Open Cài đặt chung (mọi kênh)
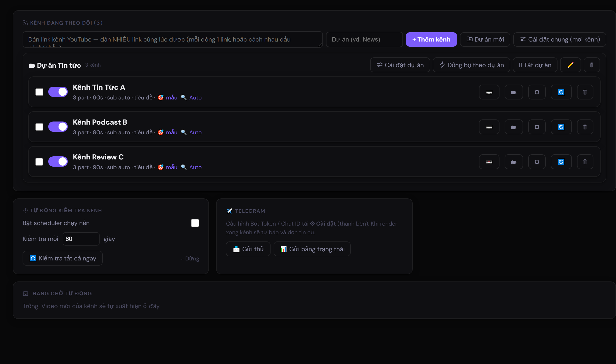 560,39
